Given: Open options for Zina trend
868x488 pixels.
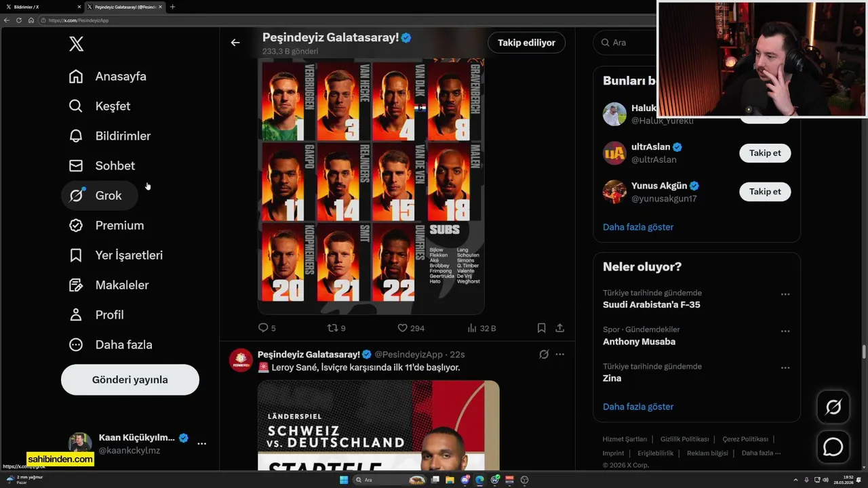Looking at the screenshot, I should pyautogui.click(x=785, y=368).
